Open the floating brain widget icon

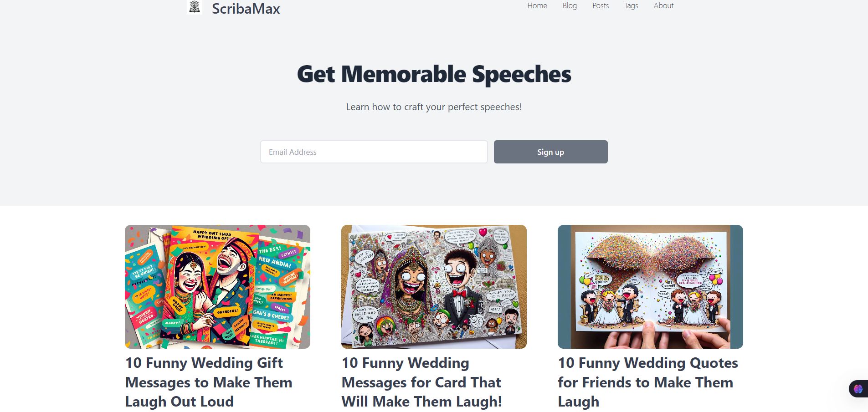pyautogui.click(x=858, y=389)
